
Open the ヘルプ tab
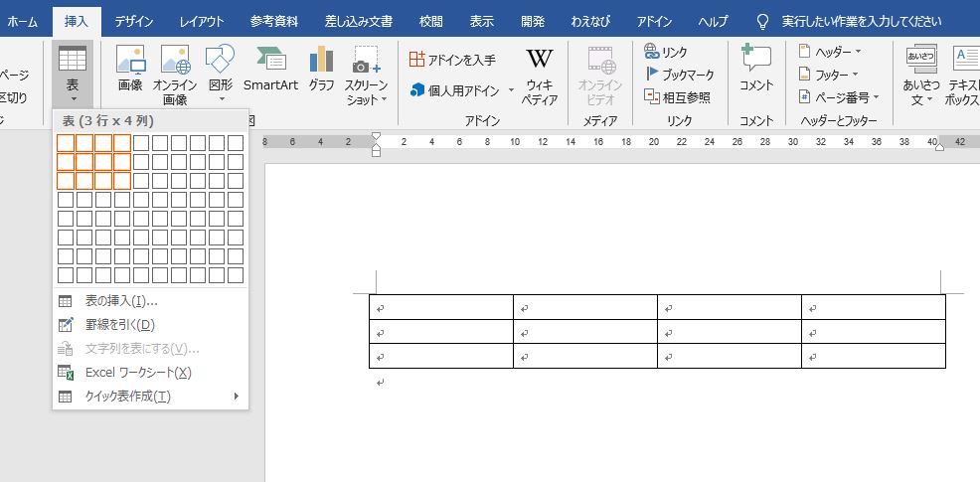[x=713, y=21]
